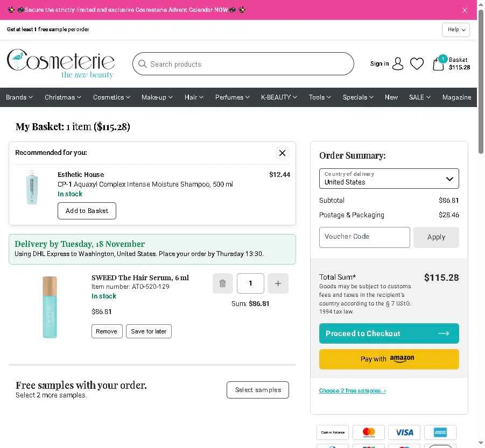This screenshot has height=448, width=485.
Task: Open the Magazine page
Action: [456, 97]
